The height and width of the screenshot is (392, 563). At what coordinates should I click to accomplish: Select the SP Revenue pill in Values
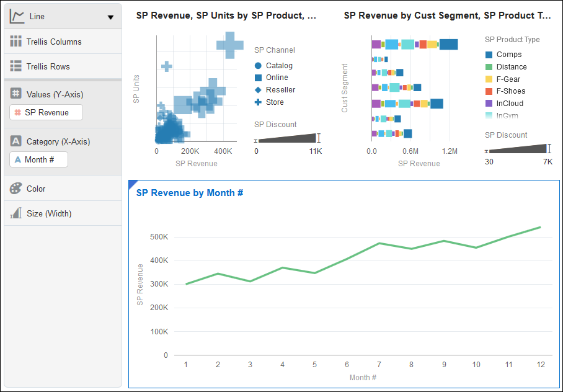(47, 112)
